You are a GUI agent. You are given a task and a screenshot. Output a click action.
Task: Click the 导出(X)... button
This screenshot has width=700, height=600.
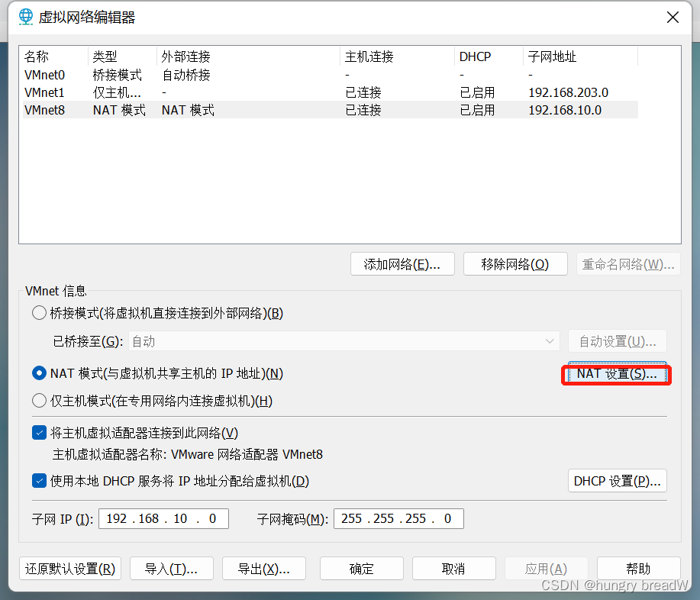pyautogui.click(x=264, y=568)
